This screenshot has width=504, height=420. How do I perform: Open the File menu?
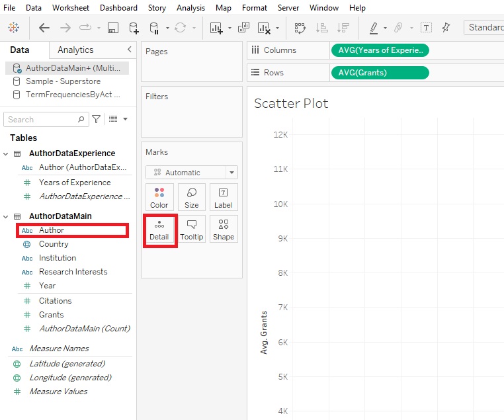(x=9, y=8)
